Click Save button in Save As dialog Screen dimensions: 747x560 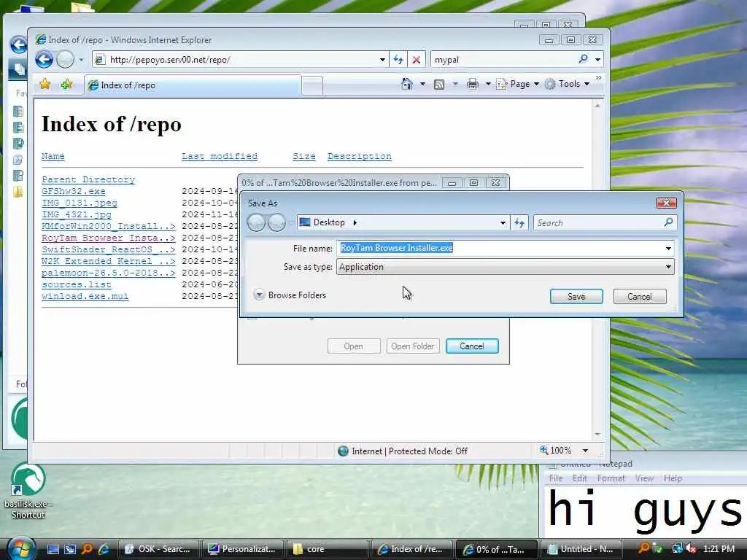(576, 297)
